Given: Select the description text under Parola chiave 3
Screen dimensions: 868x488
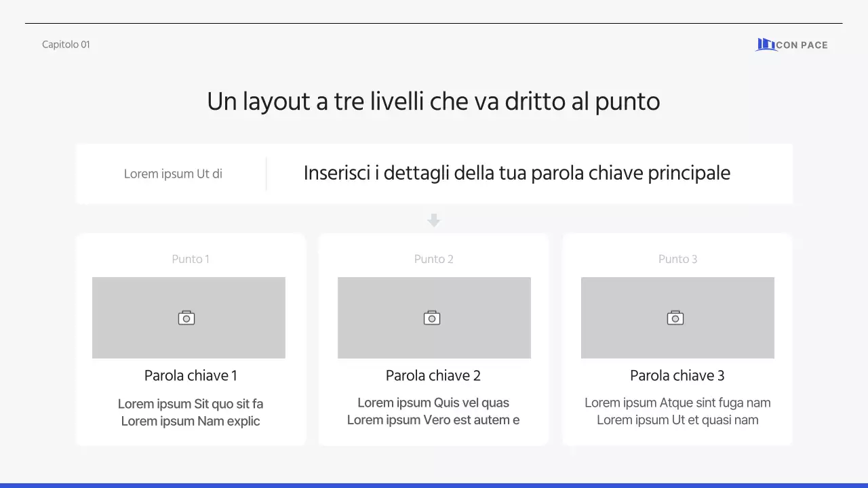Looking at the screenshot, I should (x=677, y=411).
